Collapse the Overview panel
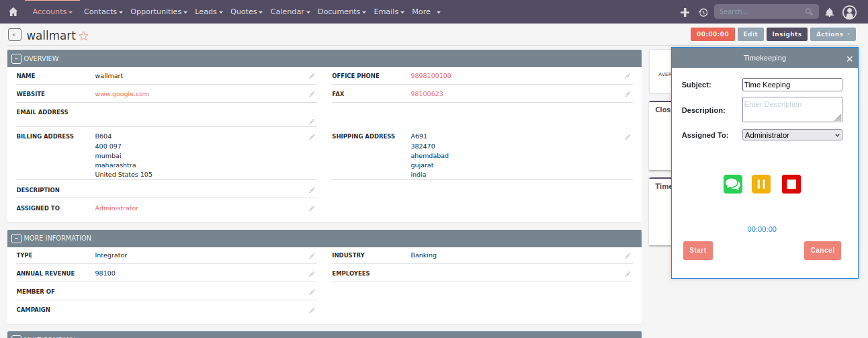Screen dimensions: 868x338 coord(17,59)
